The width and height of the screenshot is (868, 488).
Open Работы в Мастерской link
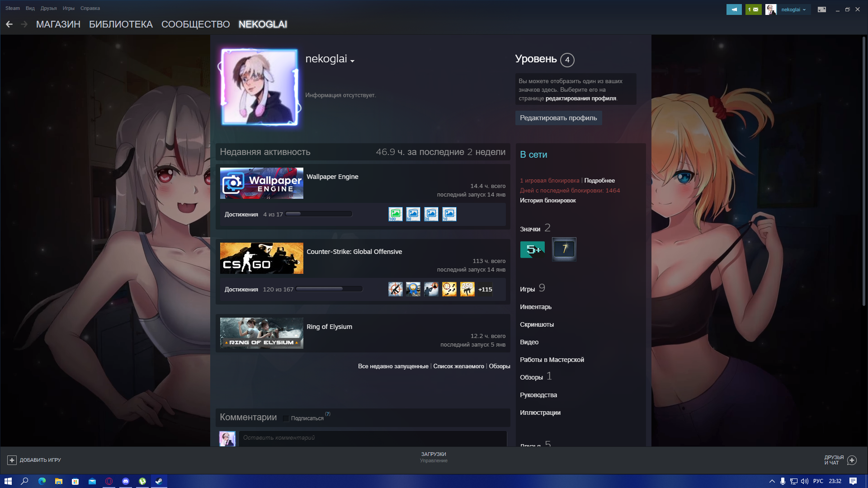pos(552,360)
